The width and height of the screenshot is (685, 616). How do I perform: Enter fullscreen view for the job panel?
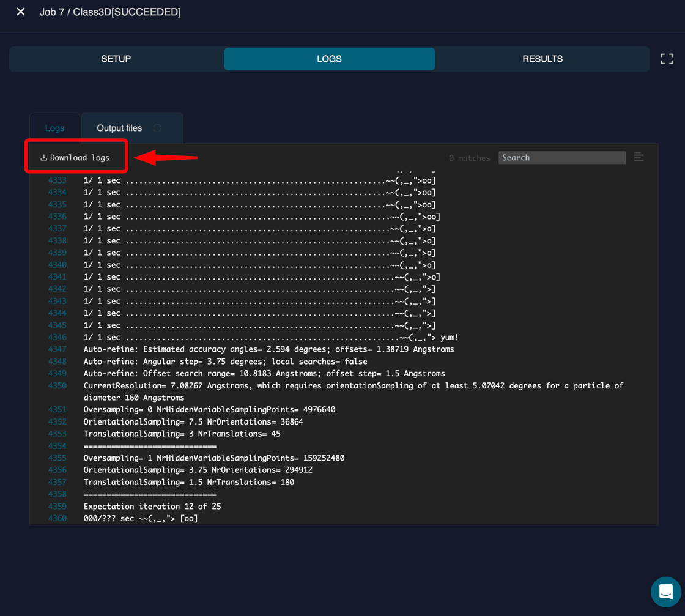pyautogui.click(x=667, y=59)
